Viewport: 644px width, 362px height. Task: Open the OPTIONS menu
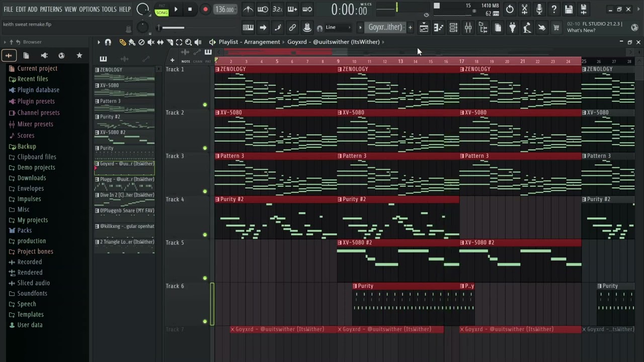pos(90,9)
